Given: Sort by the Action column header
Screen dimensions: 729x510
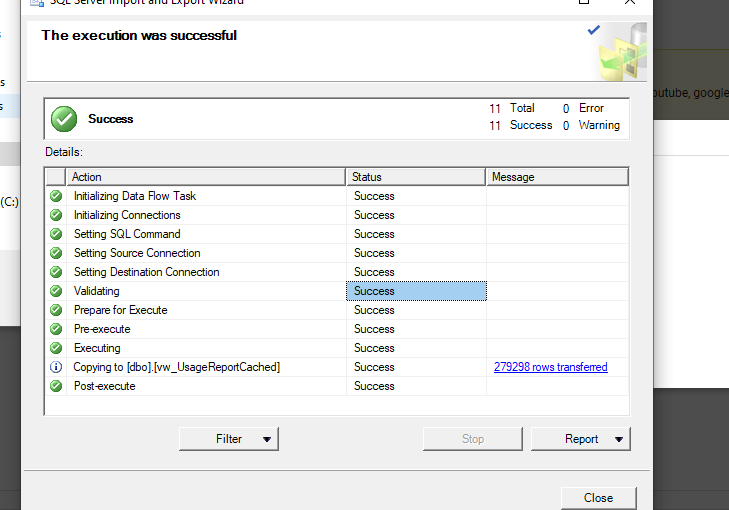Looking at the screenshot, I should [205, 177].
